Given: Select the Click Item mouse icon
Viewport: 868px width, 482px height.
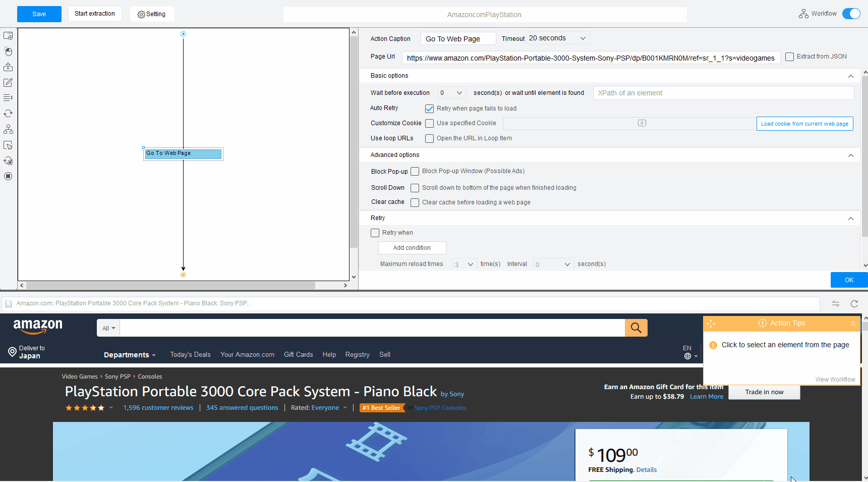Looking at the screenshot, I should click(x=8, y=51).
